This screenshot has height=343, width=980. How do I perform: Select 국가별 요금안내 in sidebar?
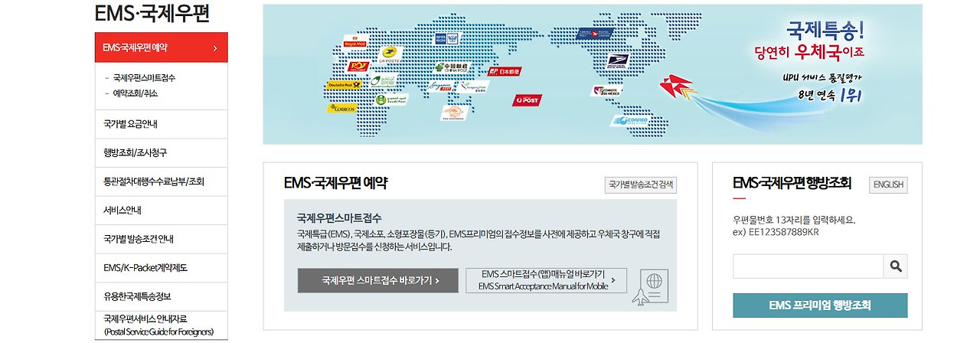(x=162, y=124)
